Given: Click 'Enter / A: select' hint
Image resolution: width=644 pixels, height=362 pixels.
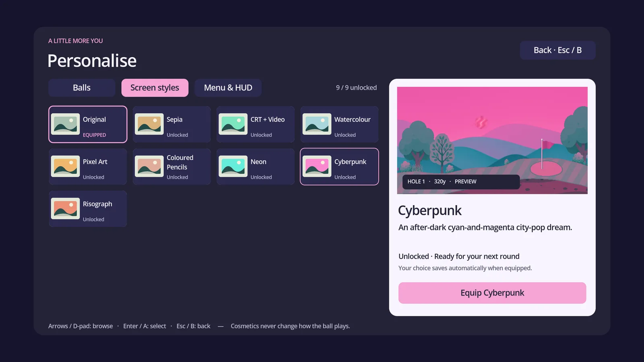Looking at the screenshot, I should pyautogui.click(x=144, y=326).
